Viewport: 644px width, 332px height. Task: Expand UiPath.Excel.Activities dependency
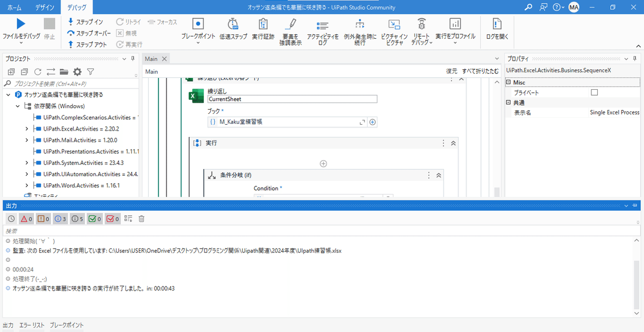pyautogui.click(x=27, y=129)
